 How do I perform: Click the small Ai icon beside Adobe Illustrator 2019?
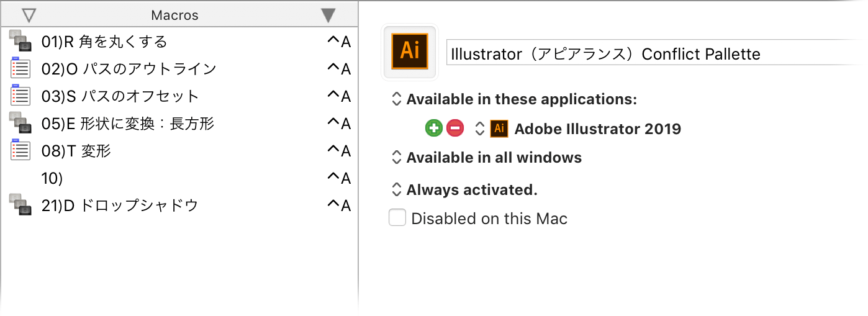(x=499, y=129)
